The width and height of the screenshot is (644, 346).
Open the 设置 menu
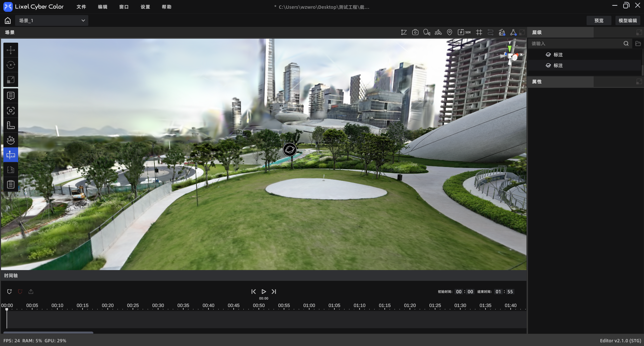tap(145, 7)
